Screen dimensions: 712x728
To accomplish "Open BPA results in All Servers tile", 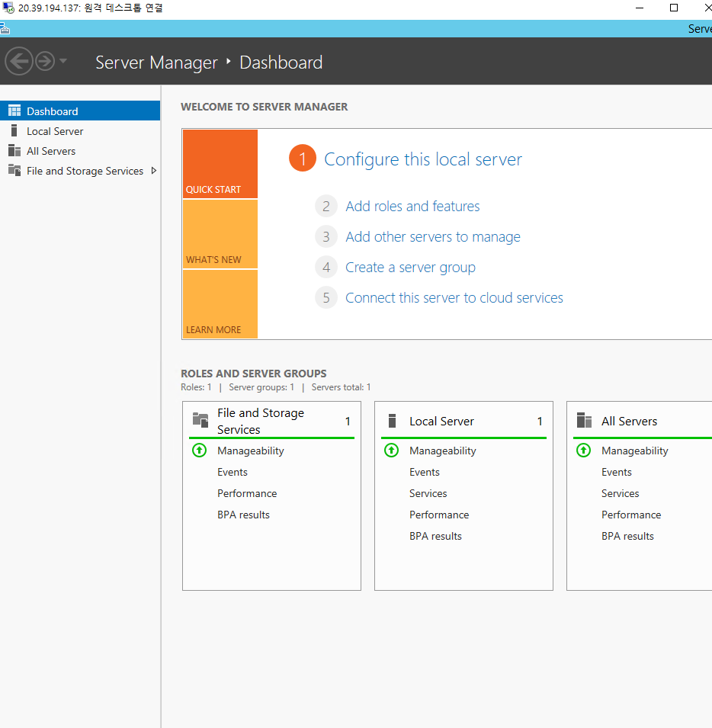I will (x=627, y=536).
